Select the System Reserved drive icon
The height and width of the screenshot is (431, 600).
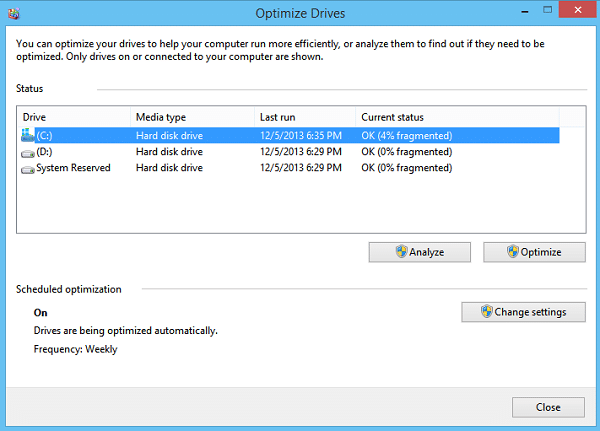pos(28,169)
